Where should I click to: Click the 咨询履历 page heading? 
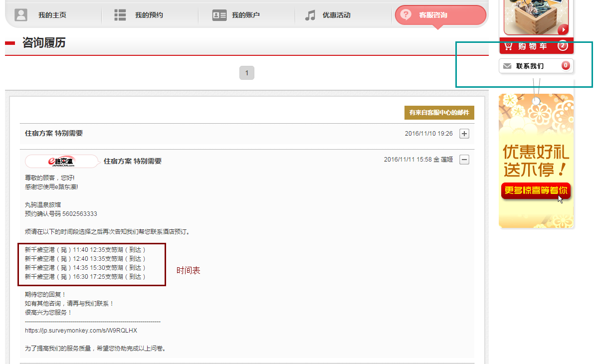(x=44, y=43)
